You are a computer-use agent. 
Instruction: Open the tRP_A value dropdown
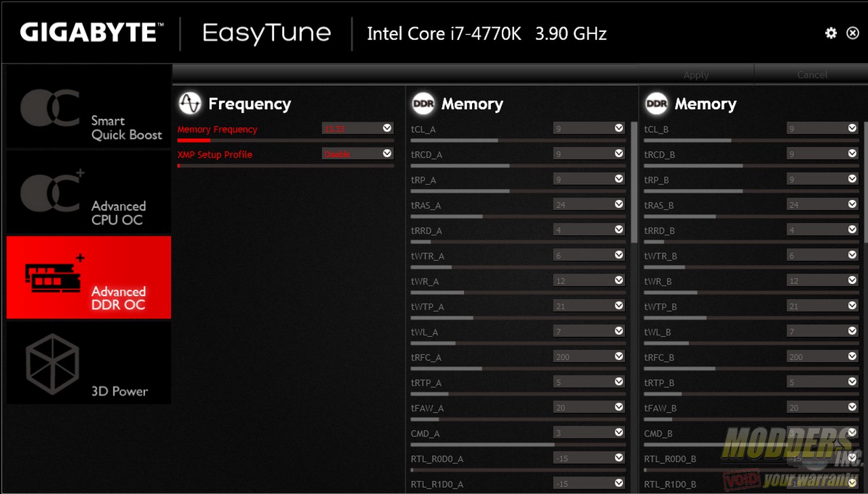(589, 179)
